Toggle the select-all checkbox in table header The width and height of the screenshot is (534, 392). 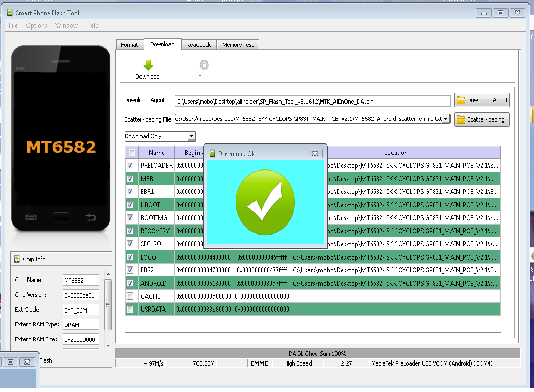[x=132, y=152]
